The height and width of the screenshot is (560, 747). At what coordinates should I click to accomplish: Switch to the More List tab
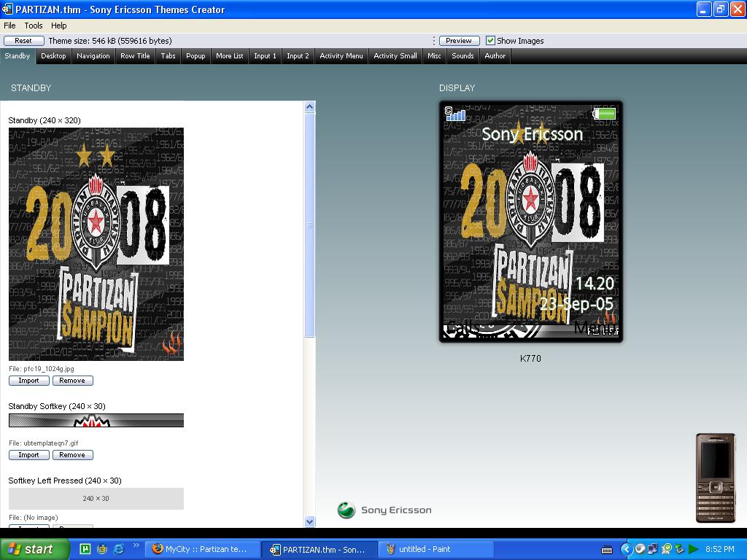pos(230,56)
